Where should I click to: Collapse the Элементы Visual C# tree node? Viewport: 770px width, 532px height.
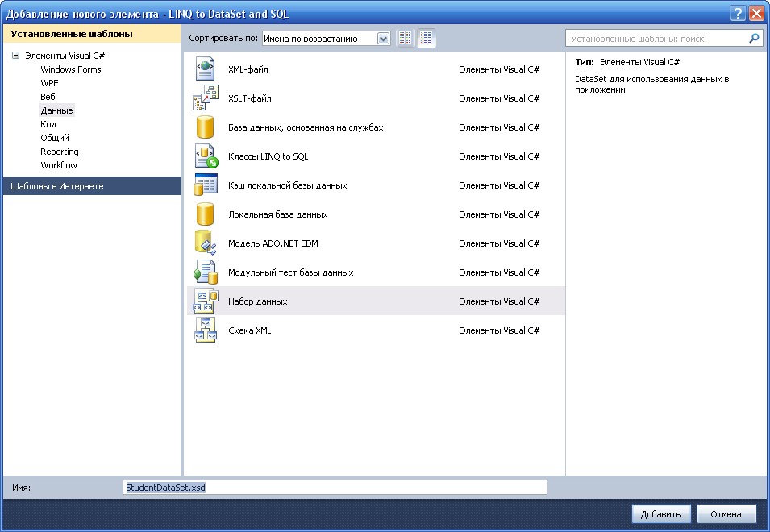(x=15, y=56)
